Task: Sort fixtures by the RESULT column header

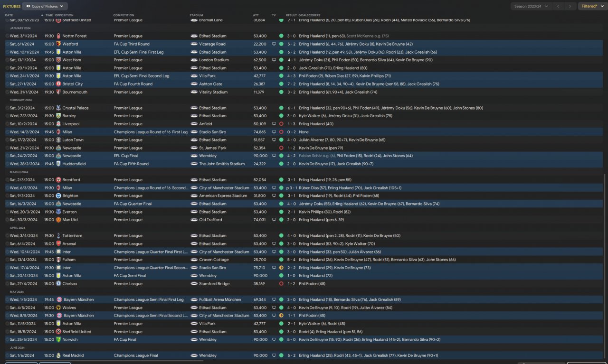Action: coord(291,15)
